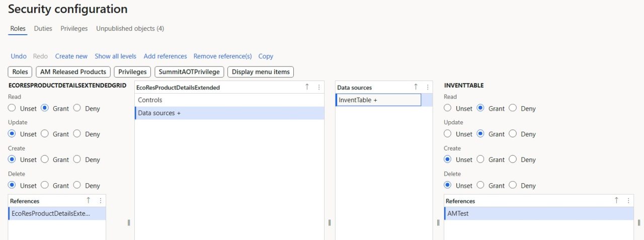Set InventTable Read permission to Deny

tap(513, 108)
